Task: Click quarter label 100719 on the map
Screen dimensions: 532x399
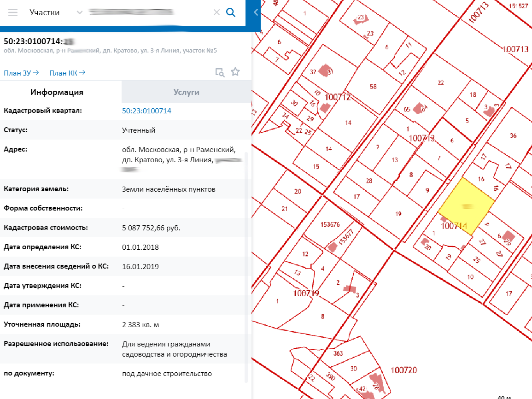Action: [x=306, y=293]
